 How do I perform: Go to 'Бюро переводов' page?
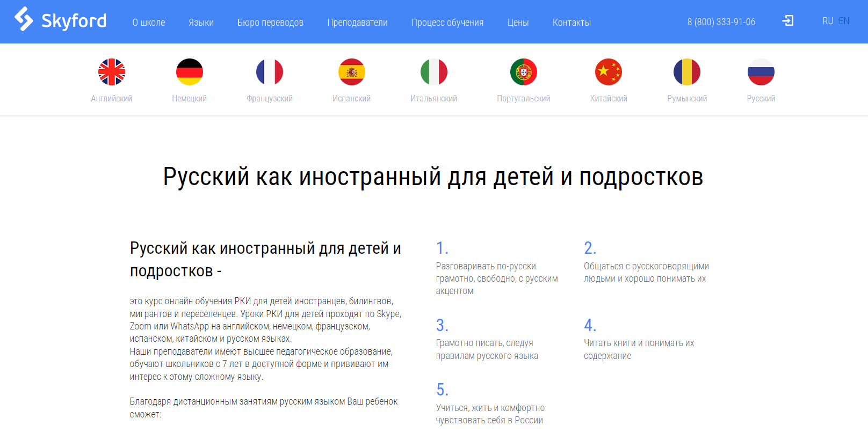click(270, 23)
